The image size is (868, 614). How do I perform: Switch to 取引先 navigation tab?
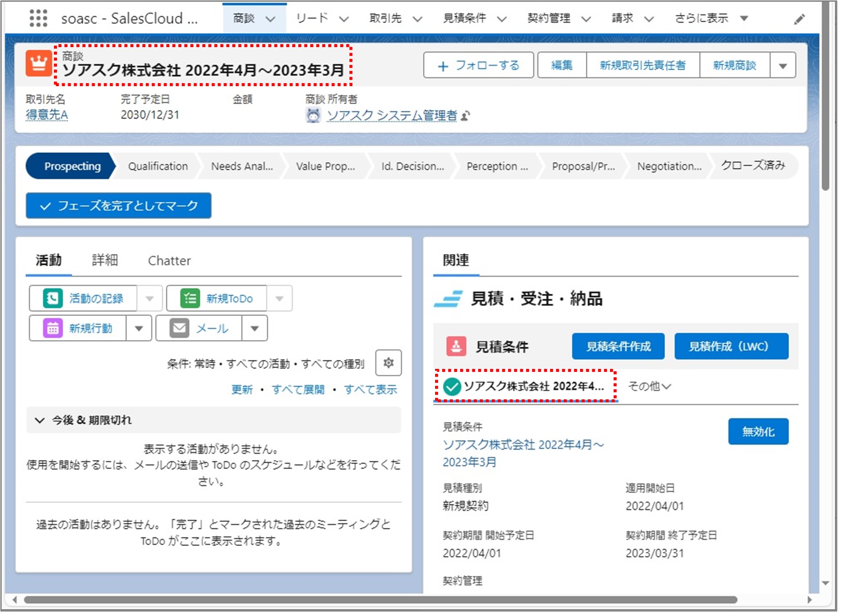tap(385, 18)
